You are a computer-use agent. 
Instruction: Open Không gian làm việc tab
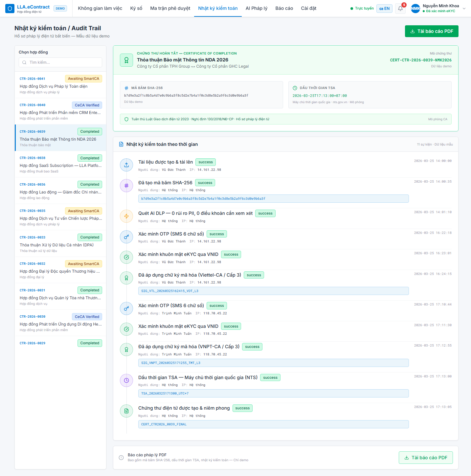pyautogui.click(x=100, y=8)
